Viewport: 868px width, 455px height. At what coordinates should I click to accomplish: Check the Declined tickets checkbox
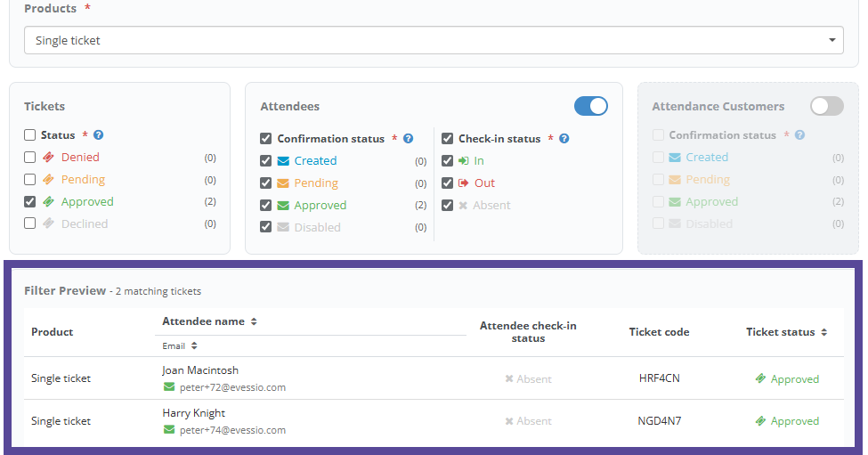click(x=30, y=223)
